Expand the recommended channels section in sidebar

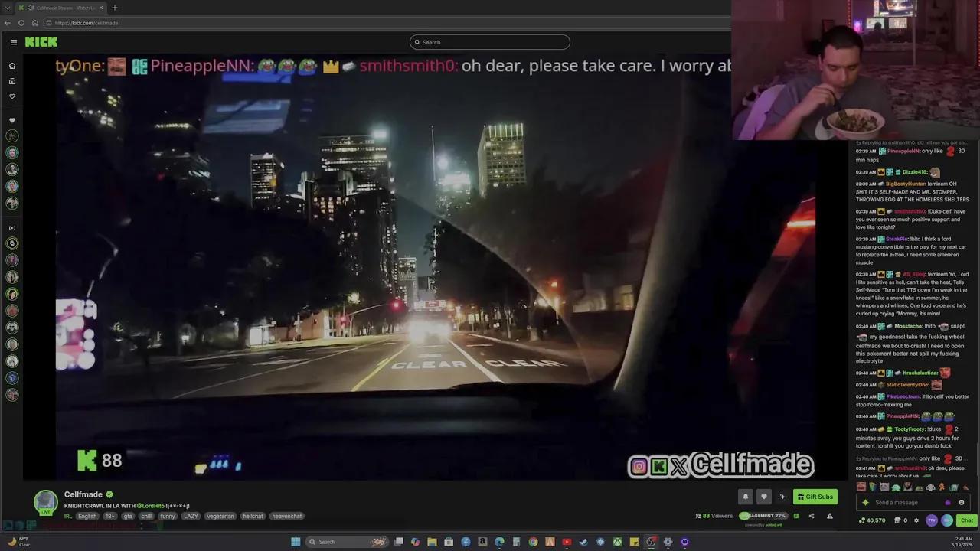click(11, 227)
